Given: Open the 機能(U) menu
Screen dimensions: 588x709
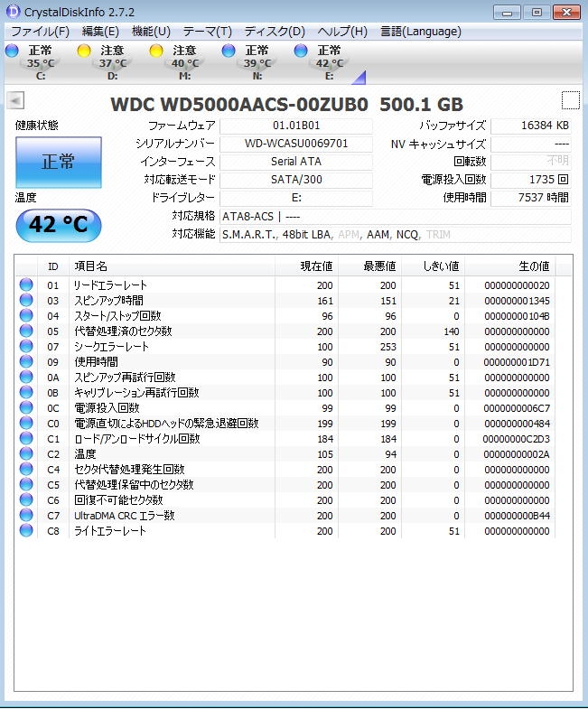Looking at the screenshot, I should (x=151, y=32).
